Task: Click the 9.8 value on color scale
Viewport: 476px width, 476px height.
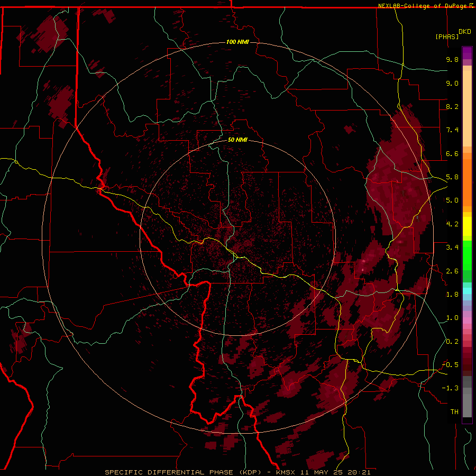Action: pos(452,59)
